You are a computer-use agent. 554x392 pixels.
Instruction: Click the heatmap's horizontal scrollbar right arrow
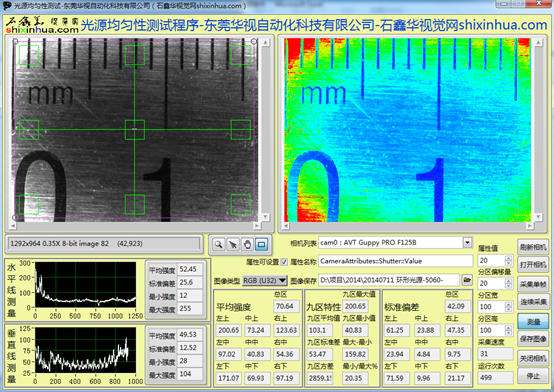[529, 226]
